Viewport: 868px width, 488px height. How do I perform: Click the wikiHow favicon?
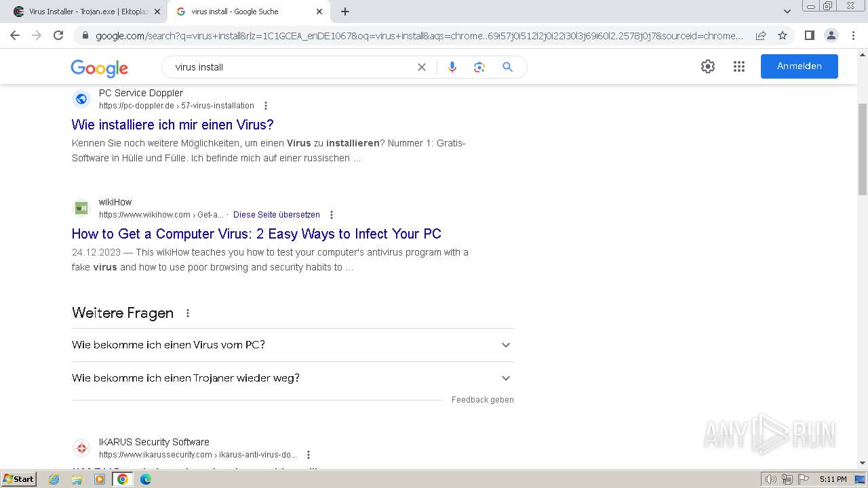[81, 208]
